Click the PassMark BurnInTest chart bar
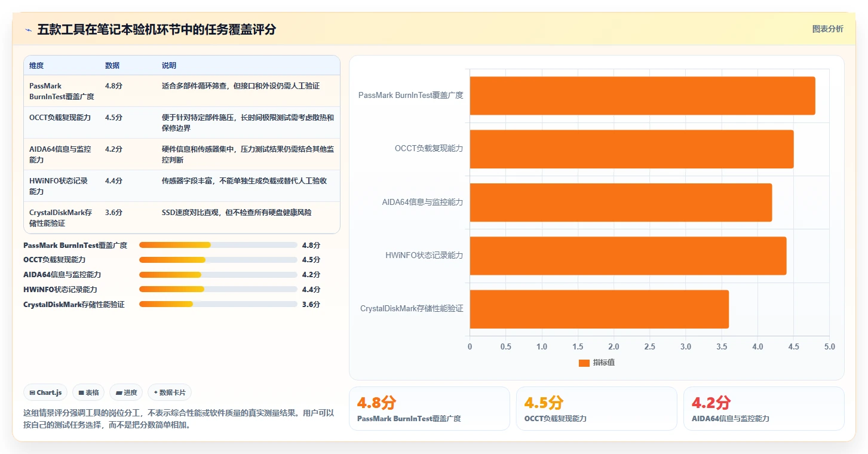Viewport: 868px width, 454px height. (x=642, y=96)
